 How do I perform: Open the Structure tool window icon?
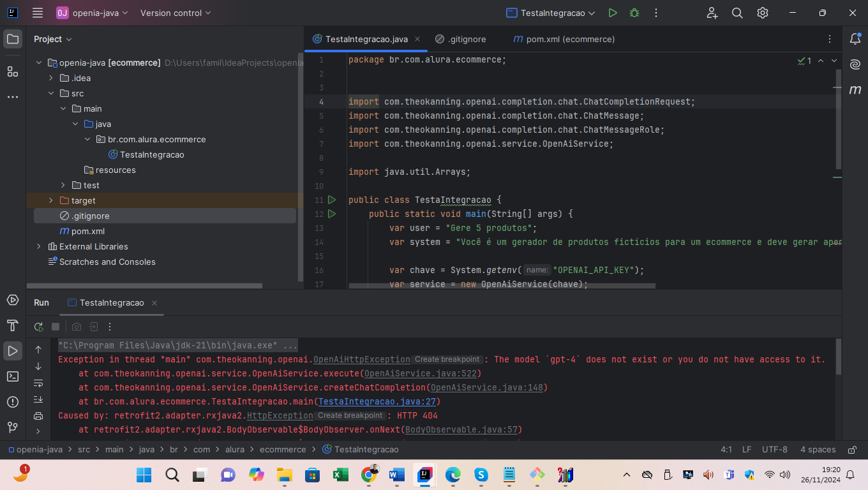(x=13, y=71)
